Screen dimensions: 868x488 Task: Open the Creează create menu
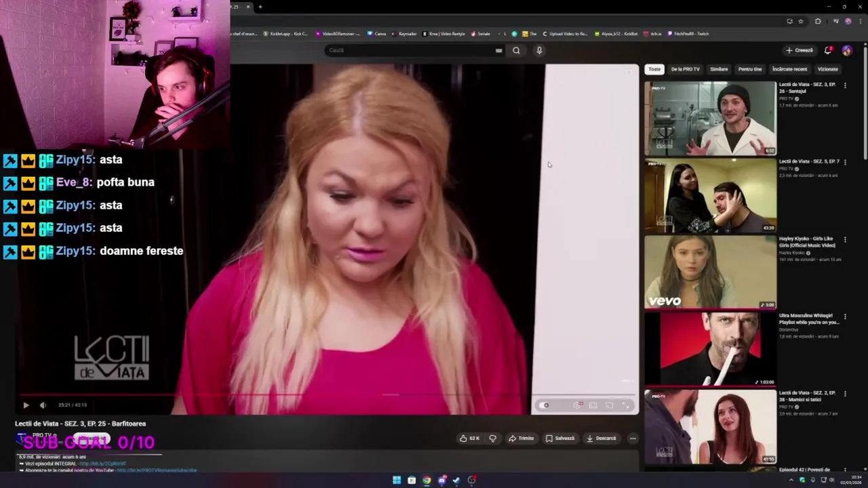[x=800, y=50]
